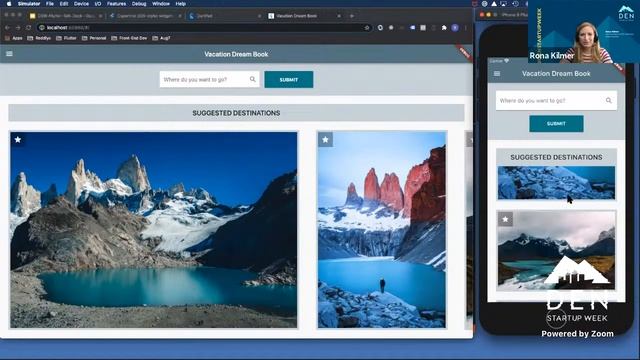Open the Help menu
640x360 pixels.
click(x=180, y=4)
